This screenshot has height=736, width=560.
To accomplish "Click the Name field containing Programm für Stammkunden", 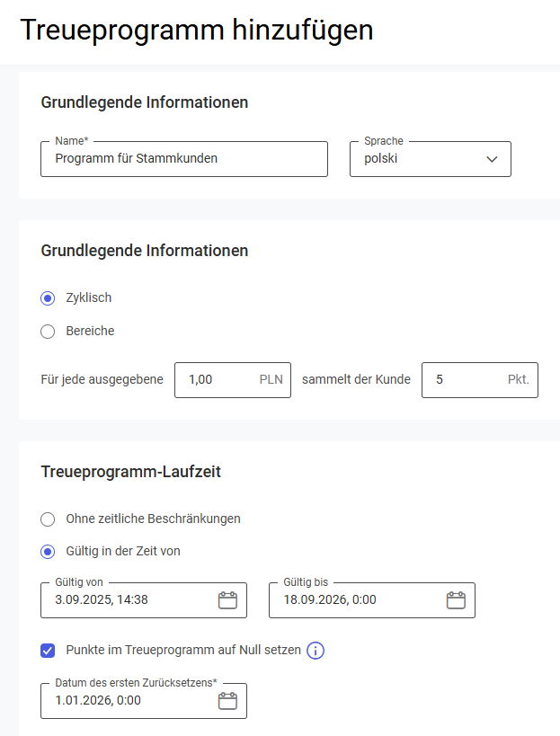I will pyautogui.click(x=183, y=159).
